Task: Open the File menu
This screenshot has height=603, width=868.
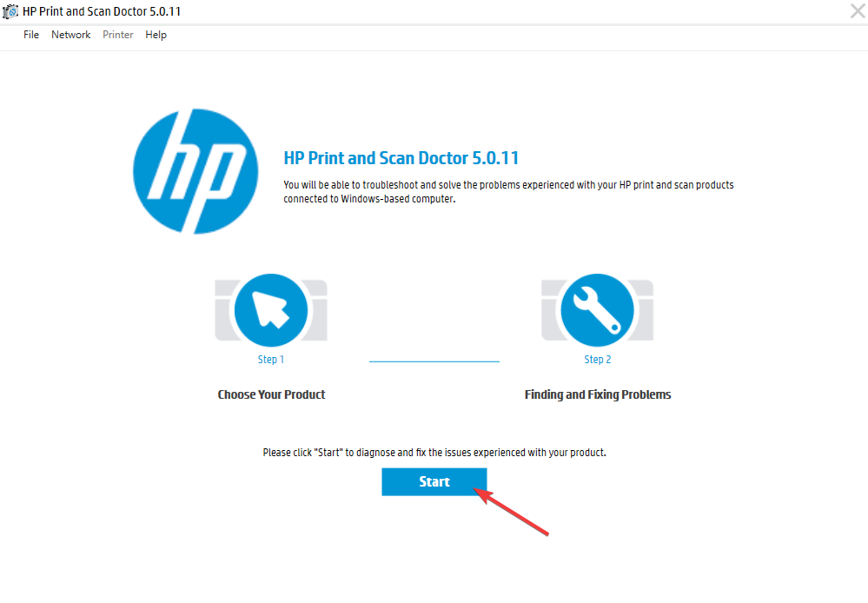Action: [x=31, y=35]
